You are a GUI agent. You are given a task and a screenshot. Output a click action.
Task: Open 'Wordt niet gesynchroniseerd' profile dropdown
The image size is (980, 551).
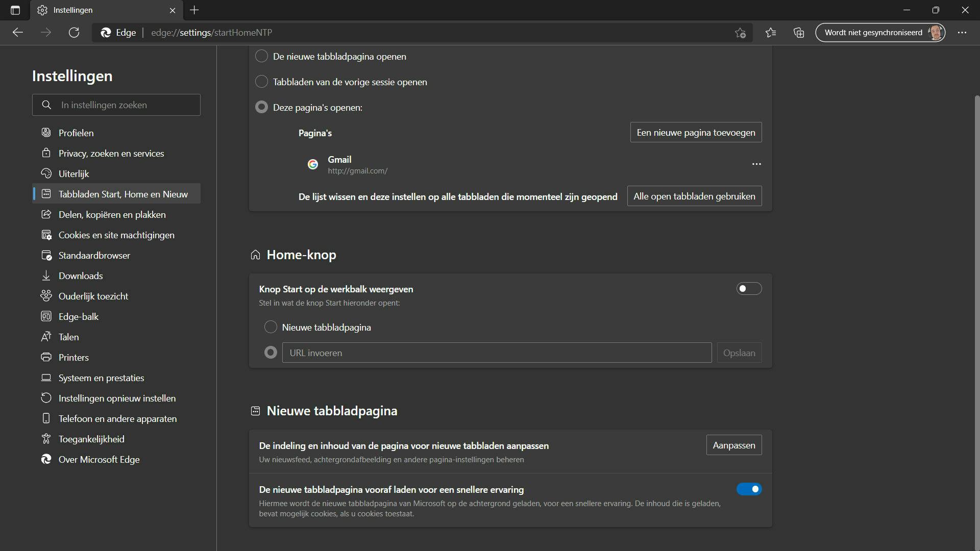coord(880,33)
